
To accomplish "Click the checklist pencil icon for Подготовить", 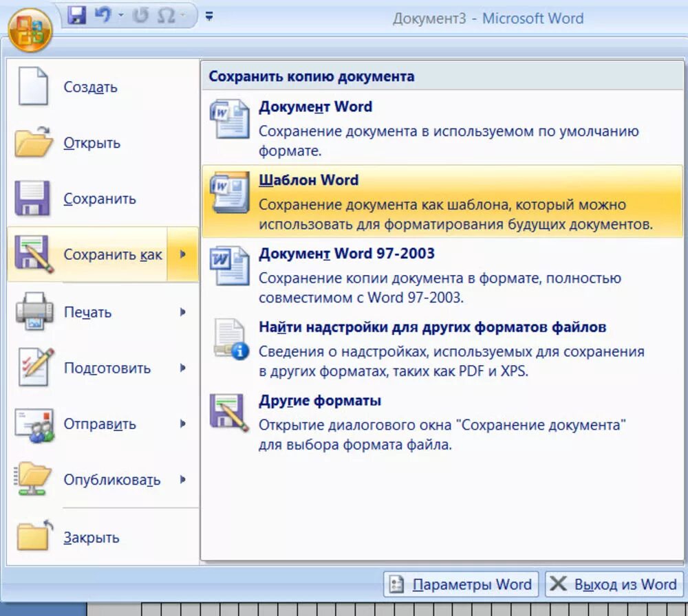I will pos(36,366).
